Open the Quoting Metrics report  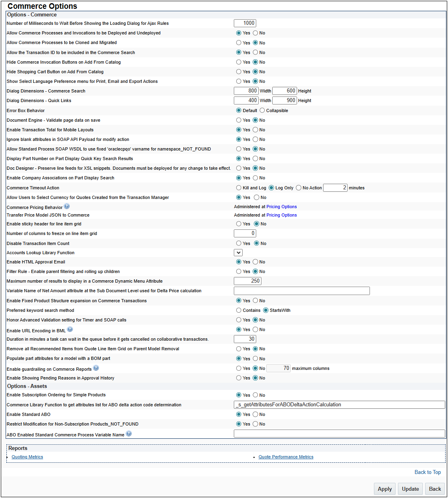(x=27, y=456)
